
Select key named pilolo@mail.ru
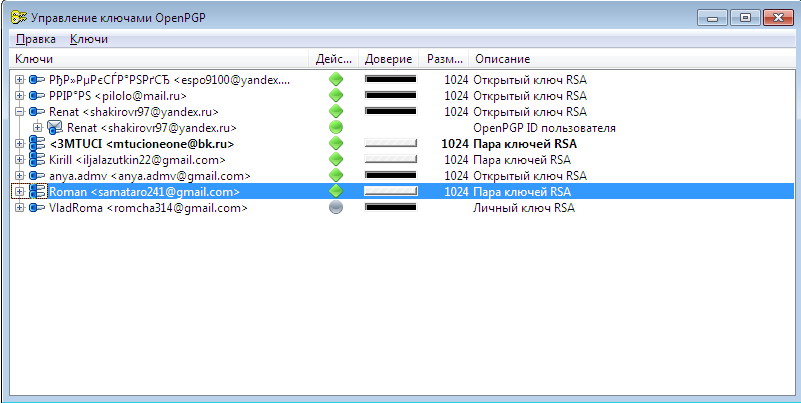(118, 96)
